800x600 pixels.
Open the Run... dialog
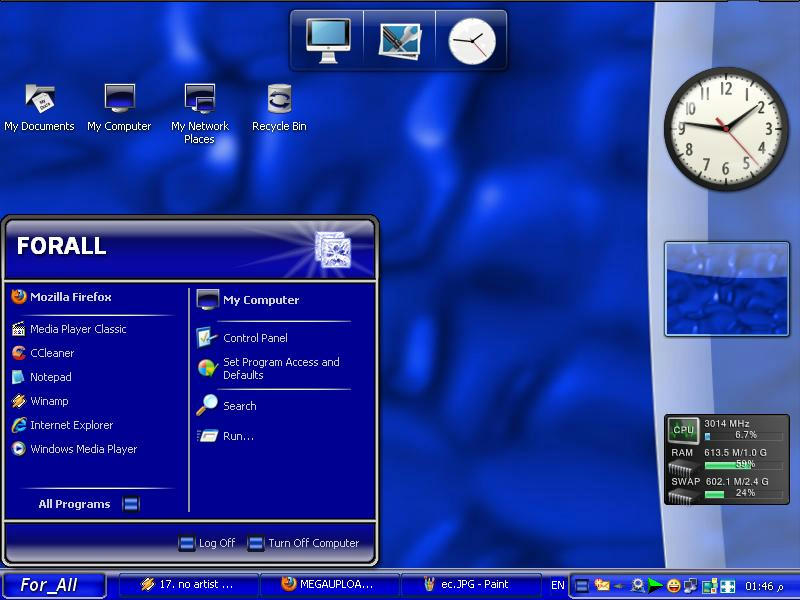point(226,436)
